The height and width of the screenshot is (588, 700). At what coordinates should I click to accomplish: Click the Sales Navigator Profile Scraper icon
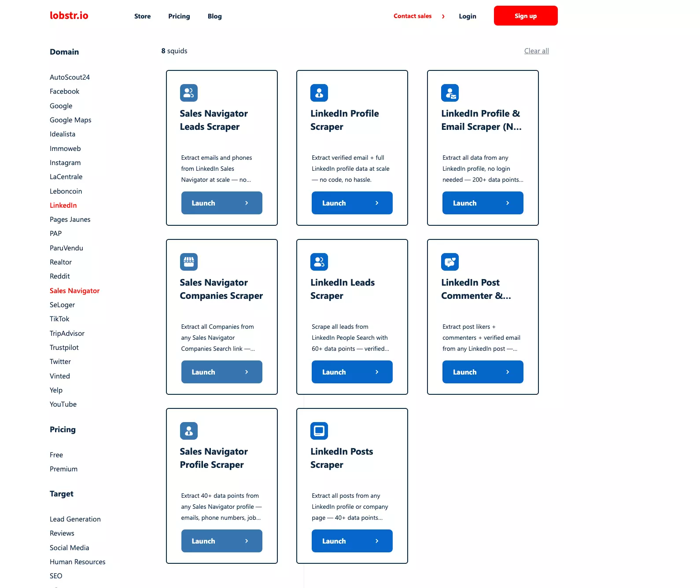[x=188, y=431]
